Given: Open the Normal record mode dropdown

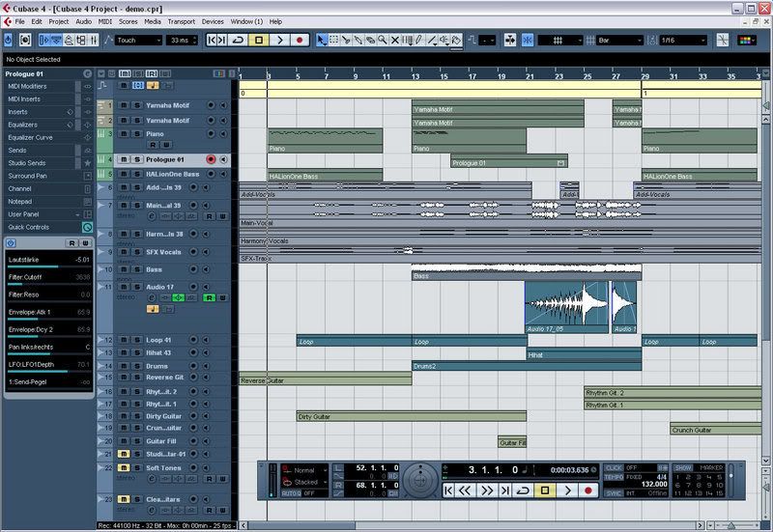Looking at the screenshot, I should click(x=304, y=470).
